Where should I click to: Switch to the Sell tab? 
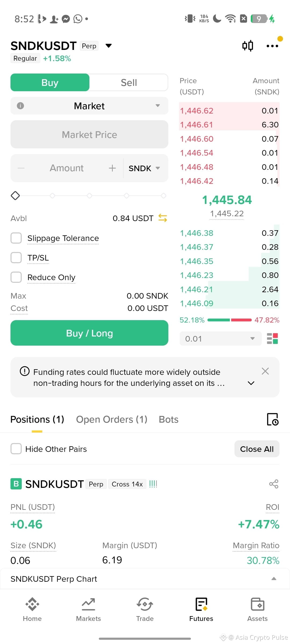point(129,82)
